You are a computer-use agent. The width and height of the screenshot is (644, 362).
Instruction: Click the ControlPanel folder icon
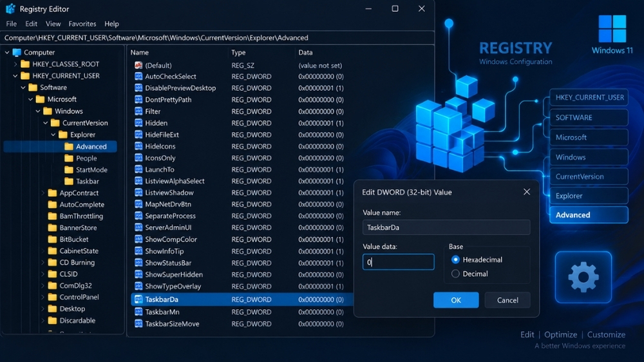(53, 297)
